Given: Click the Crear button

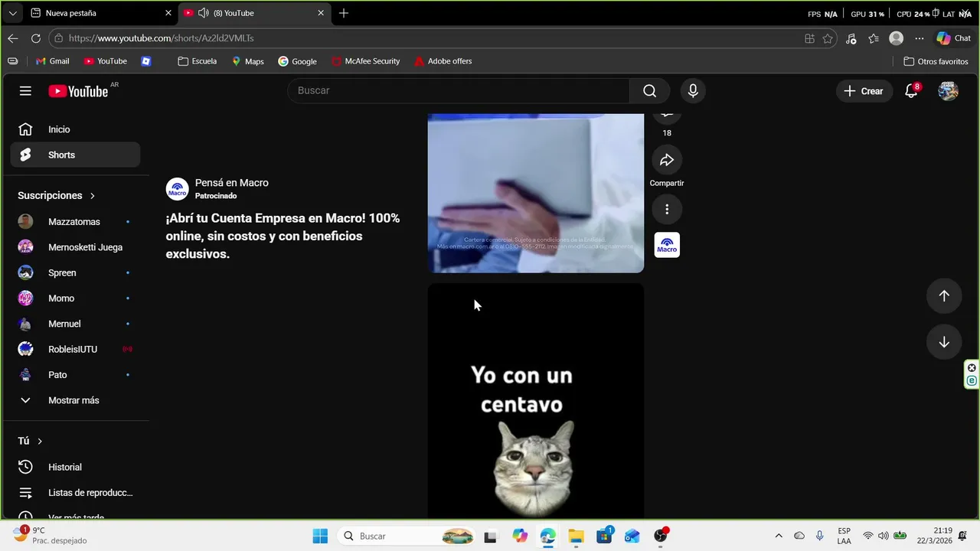Looking at the screenshot, I should [x=864, y=91].
